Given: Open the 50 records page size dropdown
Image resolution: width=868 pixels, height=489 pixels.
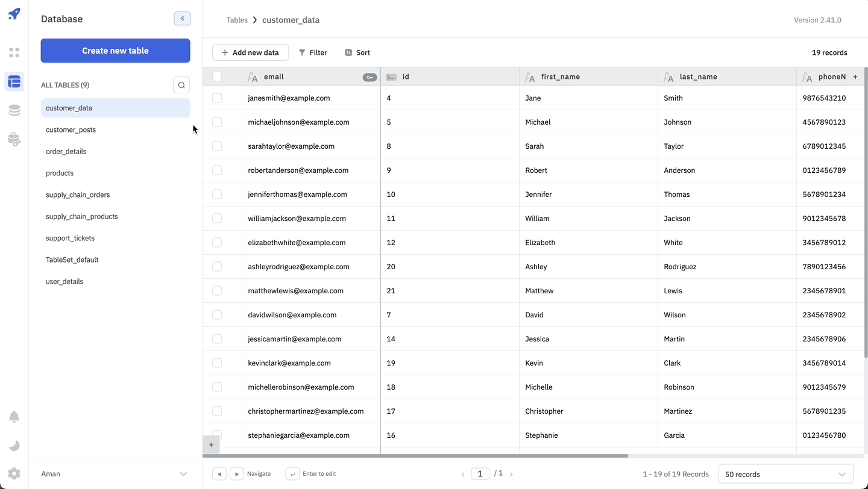Looking at the screenshot, I should pos(785,474).
